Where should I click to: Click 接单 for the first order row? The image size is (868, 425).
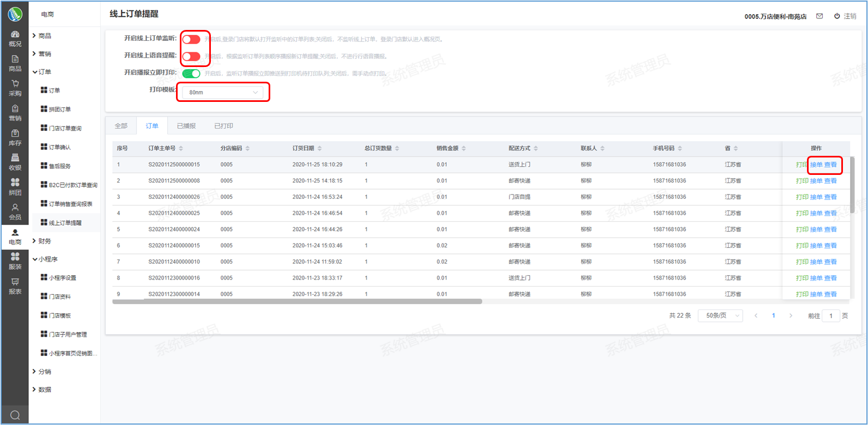pyautogui.click(x=816, y=165)
